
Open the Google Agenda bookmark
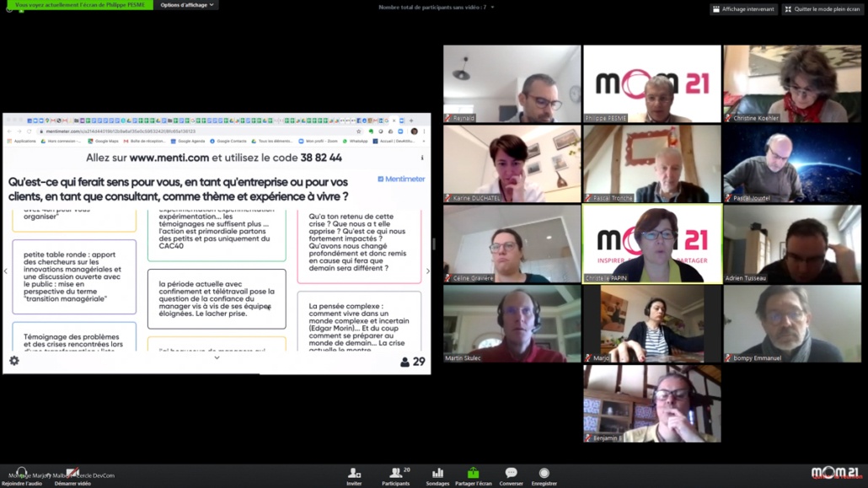pyautogui.click(x=188, y=142)
